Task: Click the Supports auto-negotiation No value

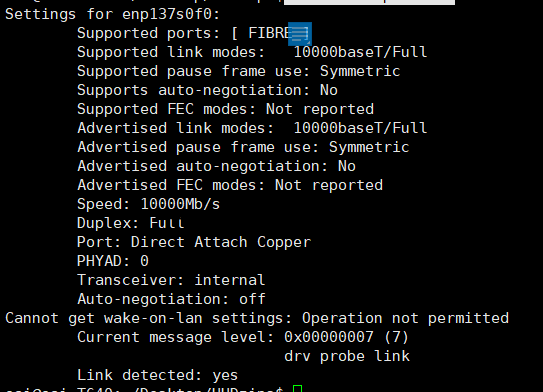Action: pos(329,90)
